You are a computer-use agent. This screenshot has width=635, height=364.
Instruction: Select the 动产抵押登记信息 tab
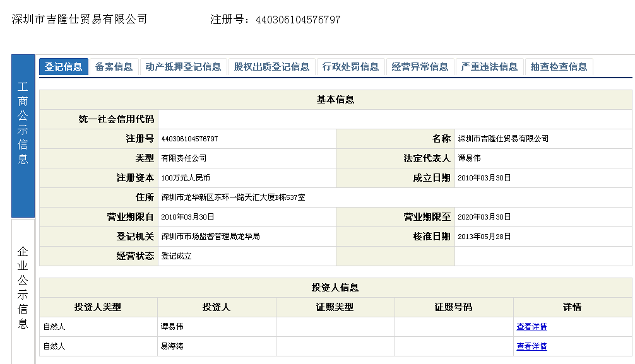(183, 67)
